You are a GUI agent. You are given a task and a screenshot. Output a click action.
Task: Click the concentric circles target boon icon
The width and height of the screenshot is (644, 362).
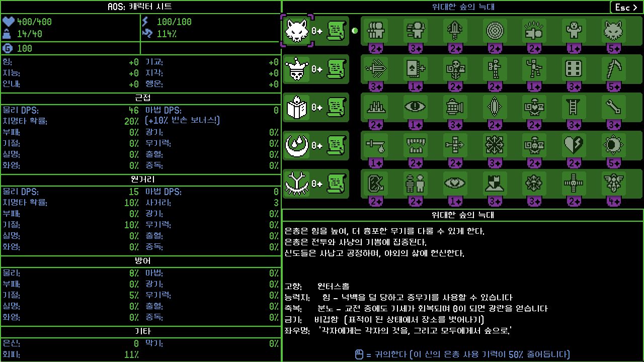496,31
